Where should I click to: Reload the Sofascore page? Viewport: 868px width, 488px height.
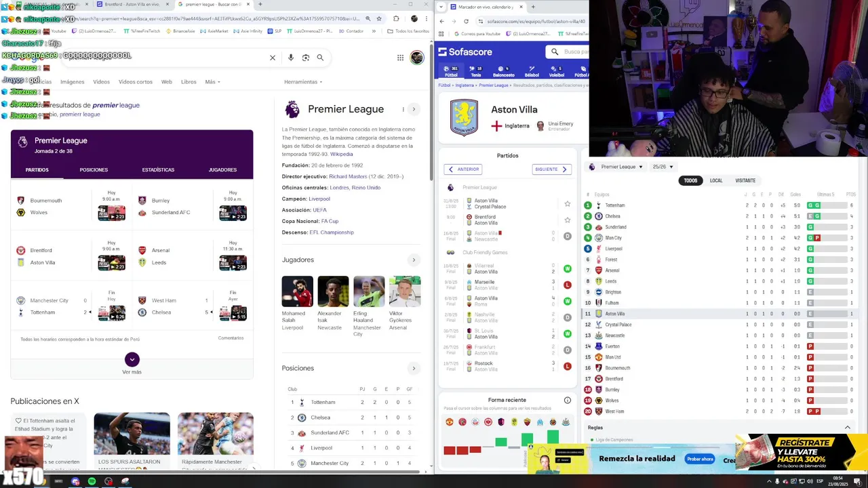tap(466, 21)
